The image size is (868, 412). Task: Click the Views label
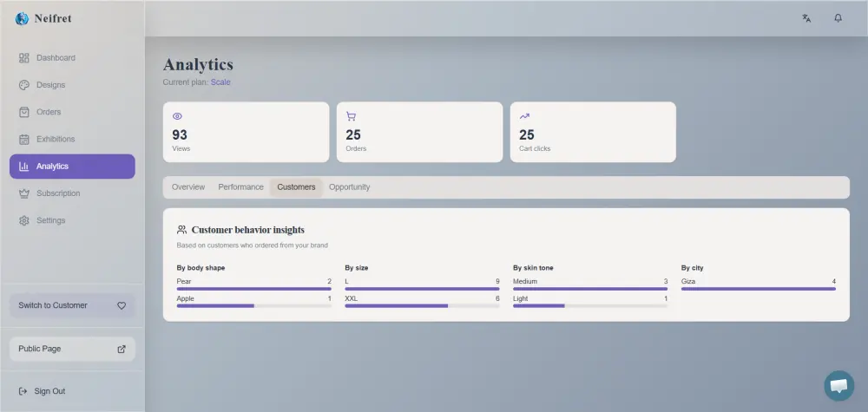point(181,149)
